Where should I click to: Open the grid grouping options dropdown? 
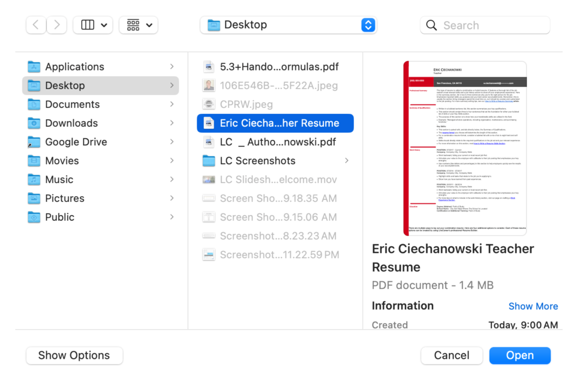pyautogui.click(x=139, y=25)
